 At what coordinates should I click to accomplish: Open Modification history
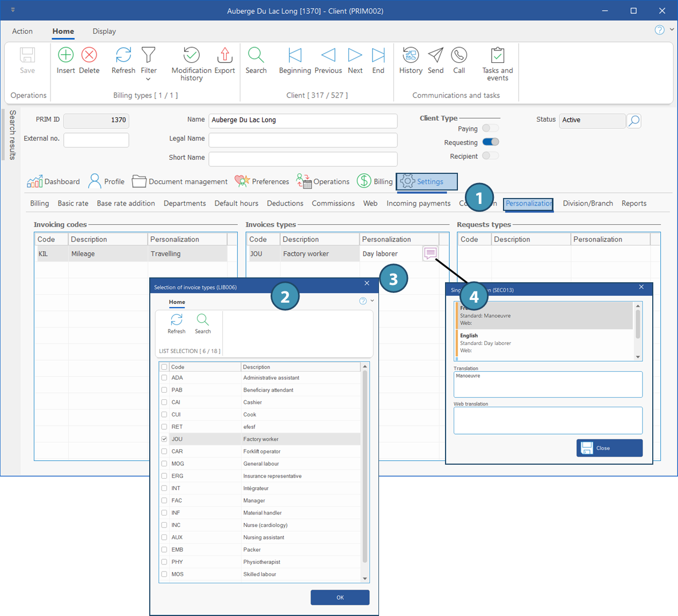click(x=191, y=55)
